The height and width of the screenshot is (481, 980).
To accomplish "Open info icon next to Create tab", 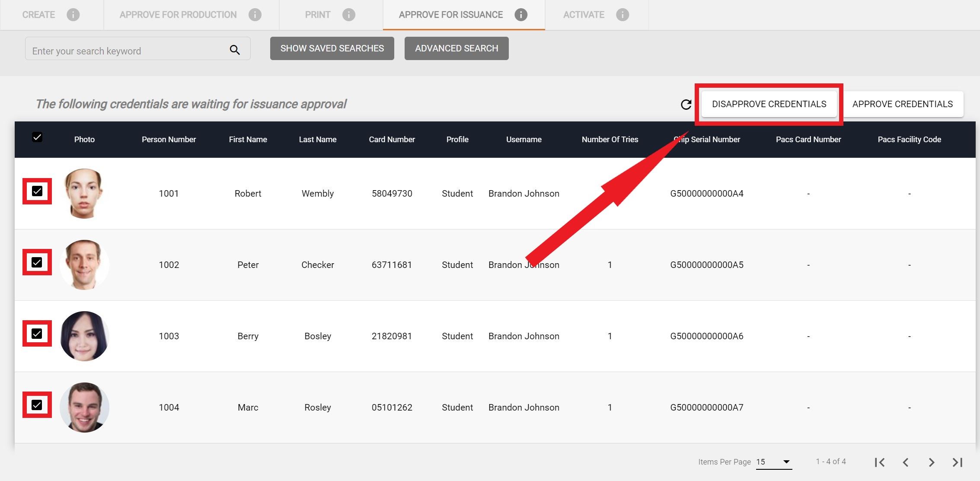I will pyautogui.click(x=73, y=15).
